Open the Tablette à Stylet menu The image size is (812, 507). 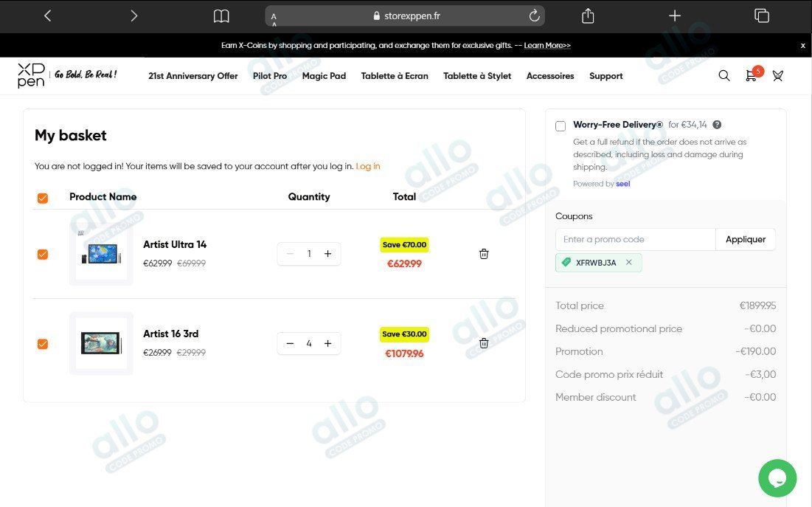(477, 76)
